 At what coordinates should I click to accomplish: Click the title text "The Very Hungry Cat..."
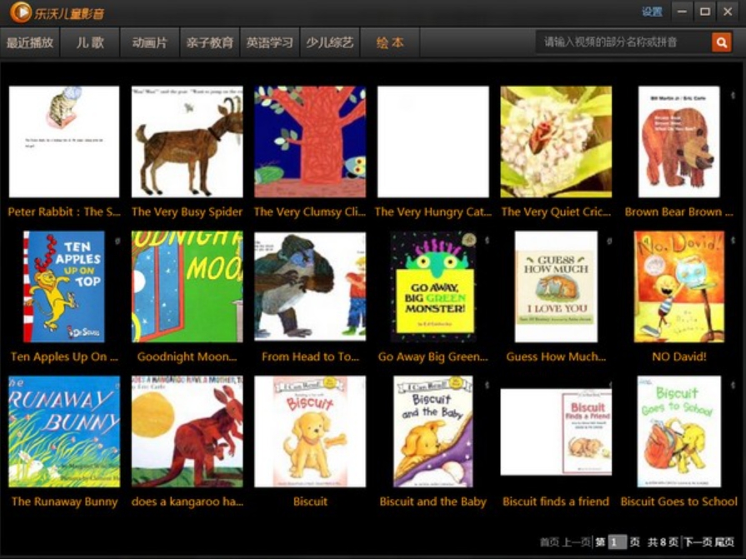(433, 212)
